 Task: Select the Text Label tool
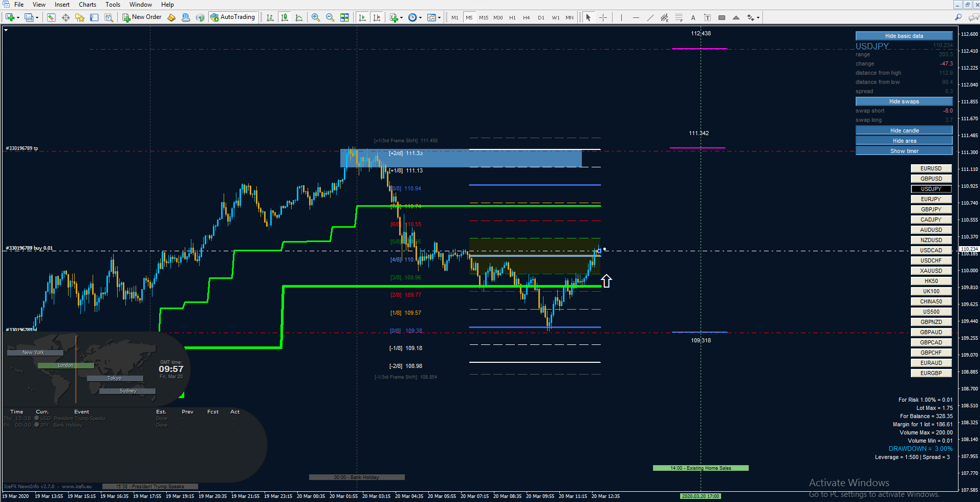pyautogui.click(x=707, y=17)
